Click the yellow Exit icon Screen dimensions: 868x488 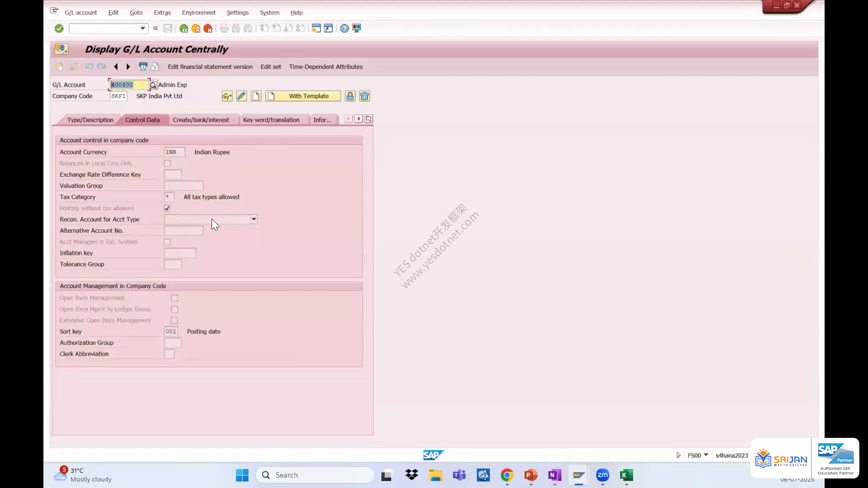point(196,28)
